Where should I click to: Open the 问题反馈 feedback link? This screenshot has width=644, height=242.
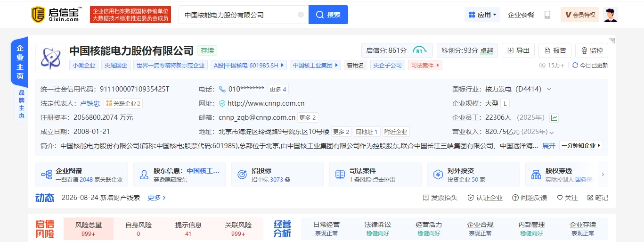(530, 198)
